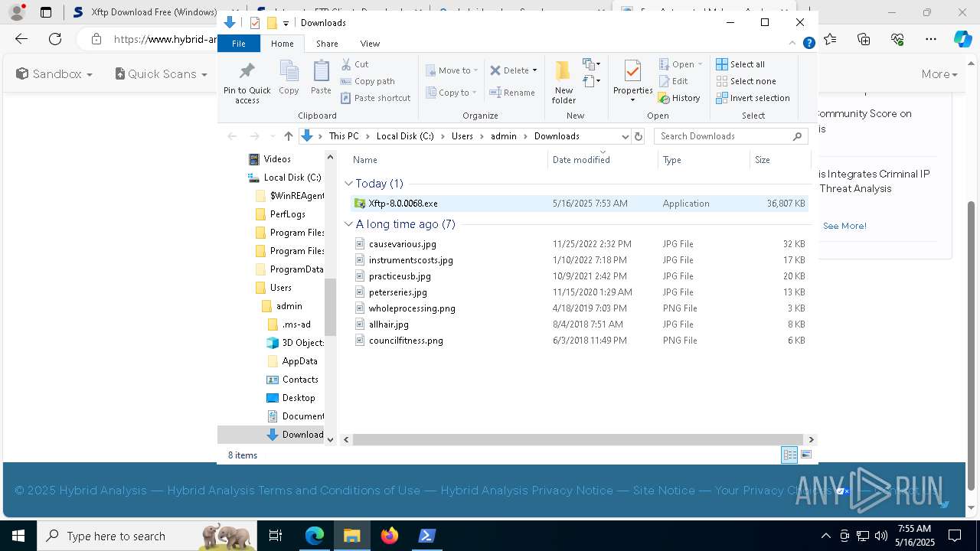Collapse the Today group

pyautogui.click(x=348, y=184)
